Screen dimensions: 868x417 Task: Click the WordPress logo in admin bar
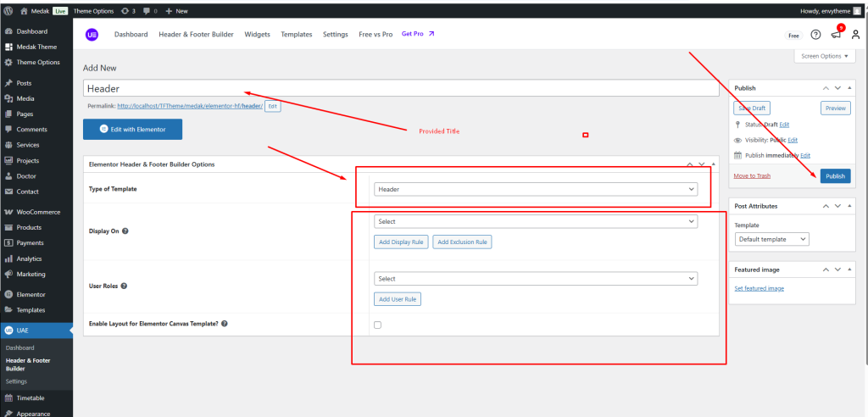(x=8, y=11)
